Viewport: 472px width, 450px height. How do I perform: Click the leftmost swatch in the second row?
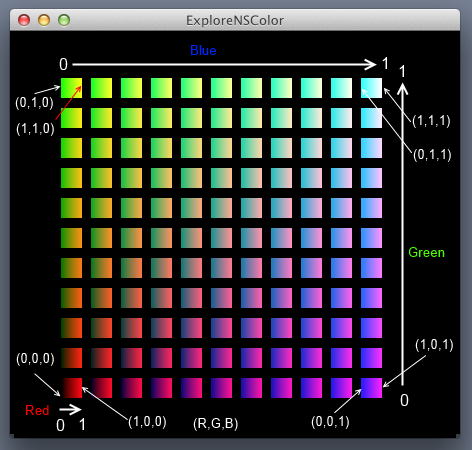[x=71, y=118]
